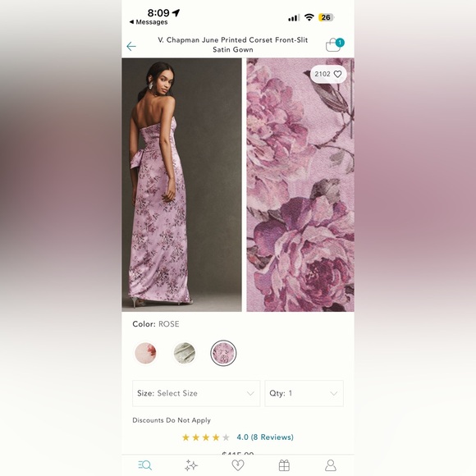Select the blush red floral color swatch
The height and width of the screenshot is (476, 476).
click(x=145, y=353)
